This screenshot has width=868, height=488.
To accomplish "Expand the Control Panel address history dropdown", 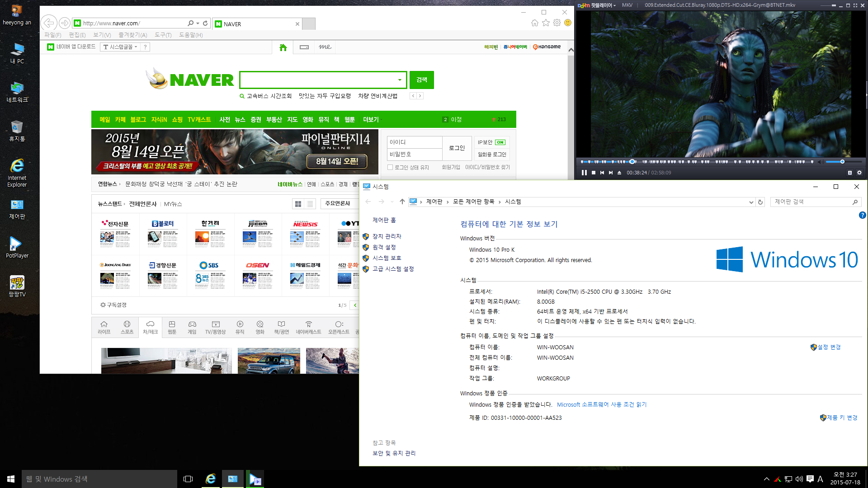I will [x=751, y=202].
